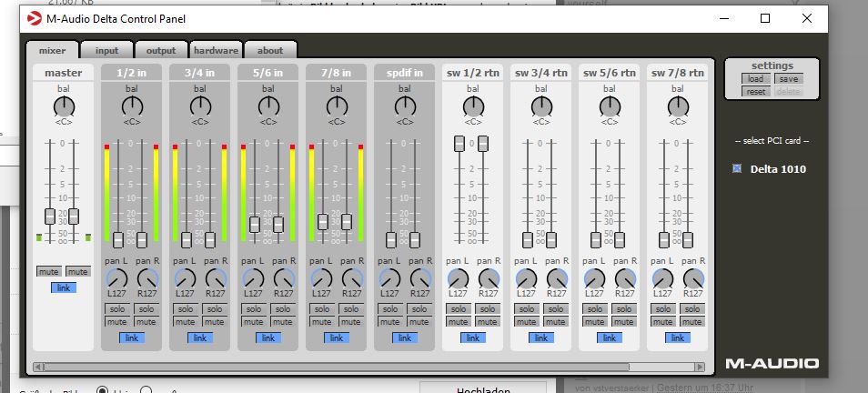Click the horizontal scrollbar right arrow

(x=700, y=367)
